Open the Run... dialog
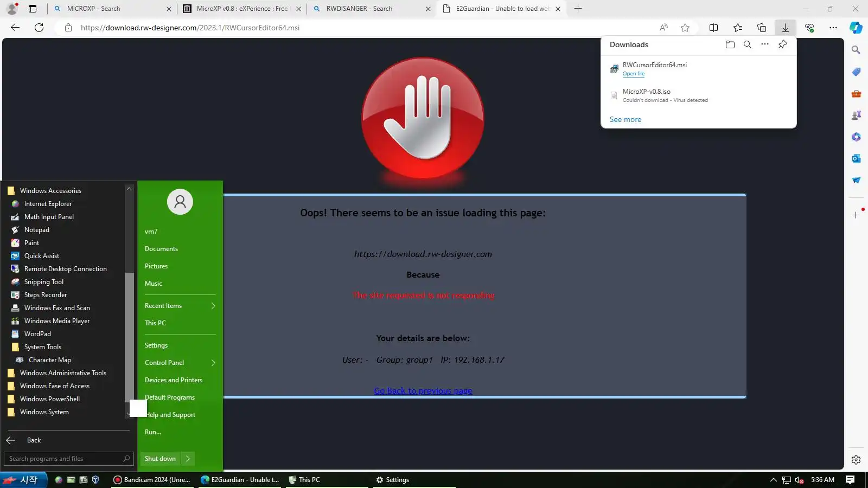Image resolution: width=868 pixels, height=488 pixels. pyautogui.click(x=153, y=432)
